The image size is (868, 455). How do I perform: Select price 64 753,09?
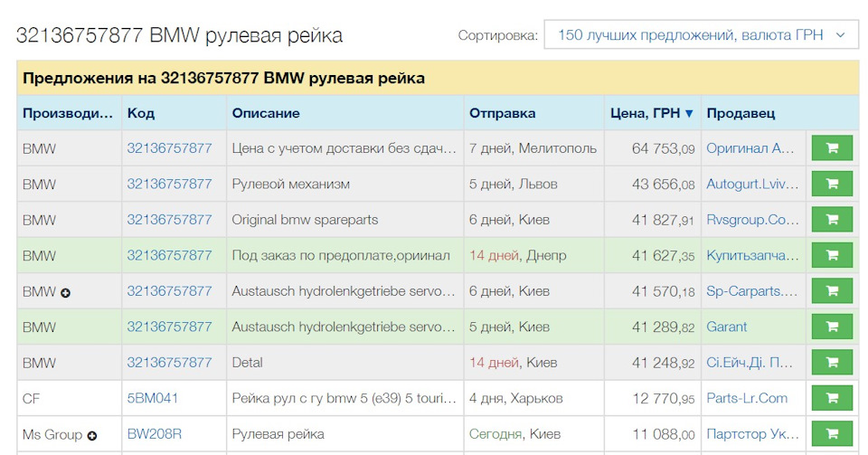[663, 148]
